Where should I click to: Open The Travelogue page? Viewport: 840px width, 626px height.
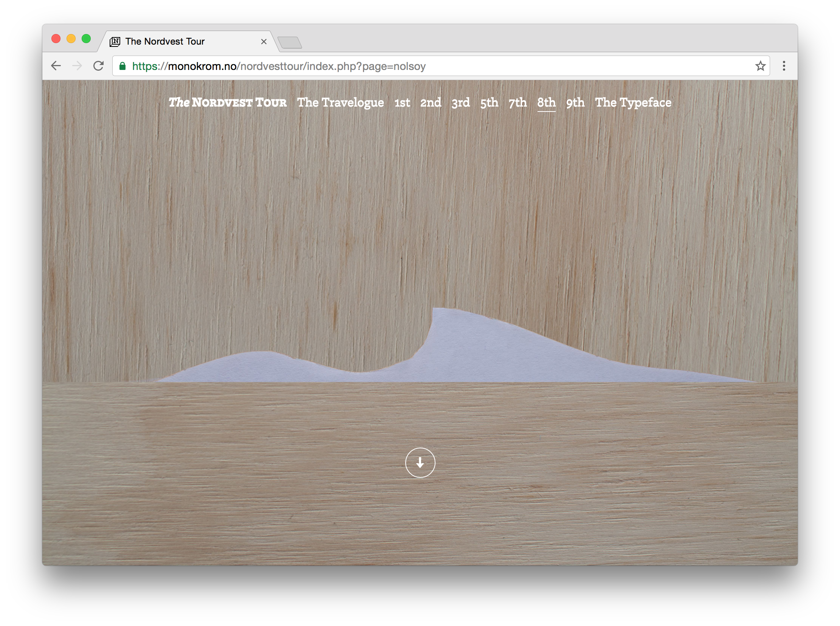point(340,103)
